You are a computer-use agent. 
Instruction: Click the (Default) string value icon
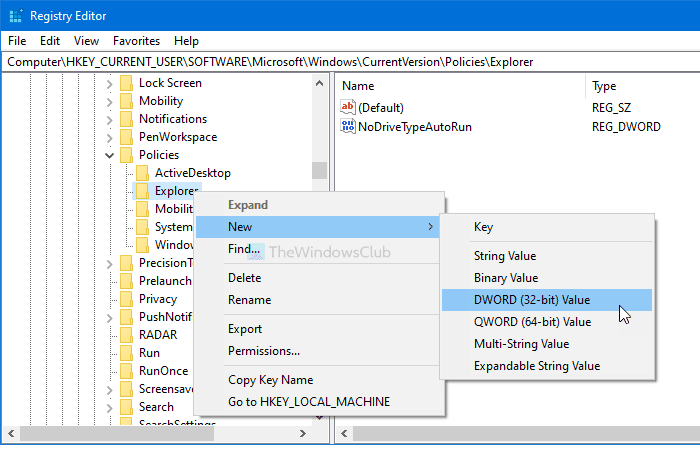click(348, 107)
